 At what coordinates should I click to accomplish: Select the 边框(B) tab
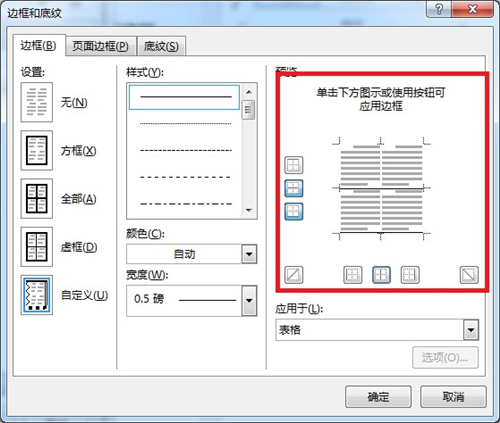coord(38,45)
